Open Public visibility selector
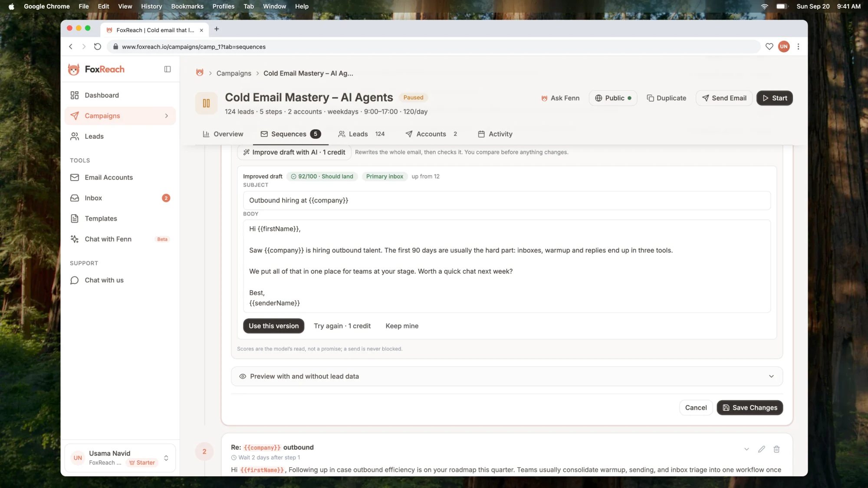The height and width of the screenshot is (488, 868). click(x=613, y=98)
